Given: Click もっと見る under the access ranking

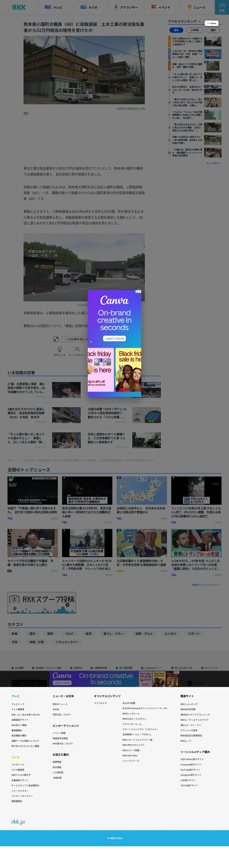Looking at the screenshot, I should [x=214, y=163].
